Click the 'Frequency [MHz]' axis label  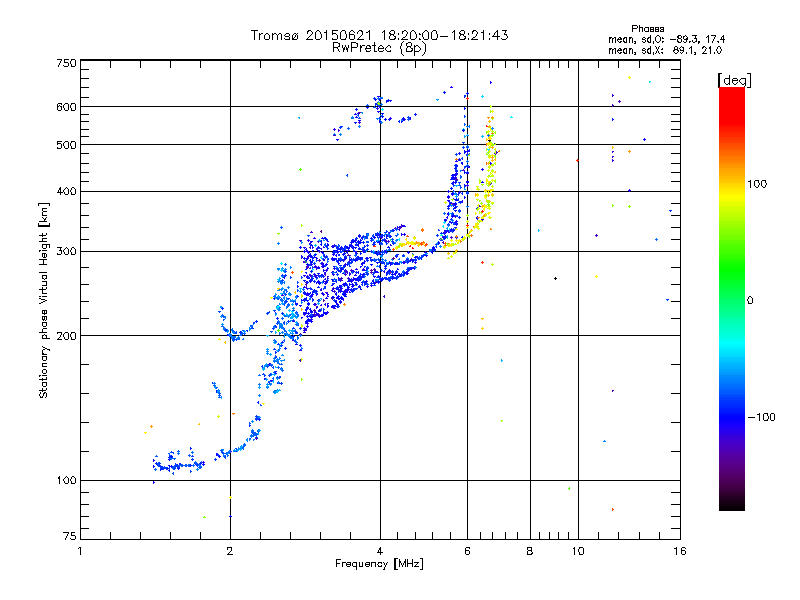[379, 564]
